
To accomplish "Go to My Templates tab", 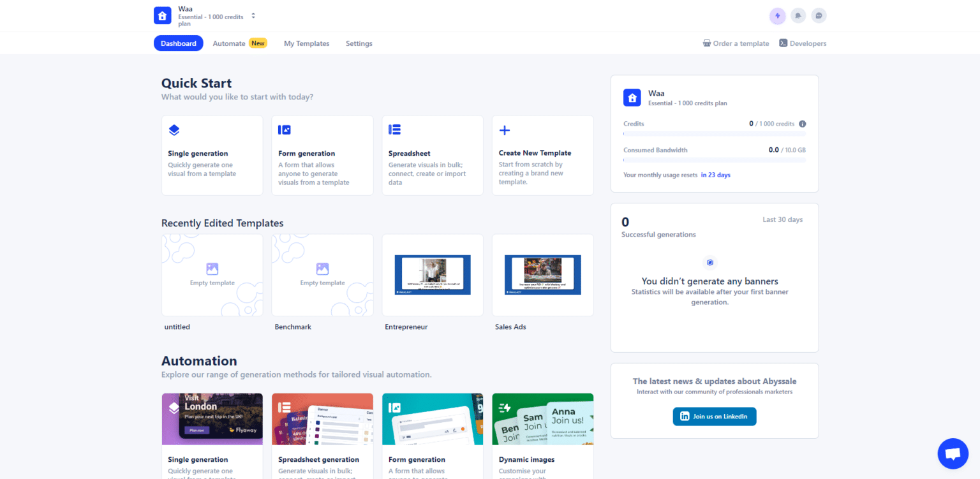I will (x=306, y=43).
